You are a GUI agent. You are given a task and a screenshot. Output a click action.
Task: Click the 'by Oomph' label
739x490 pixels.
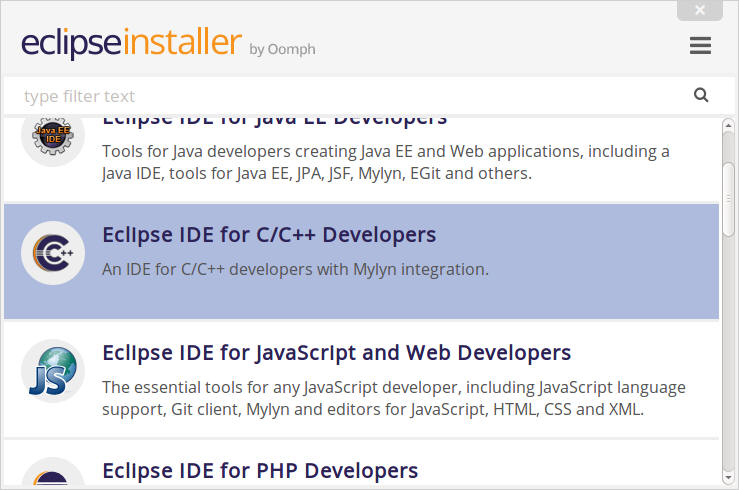coord(282,49)
